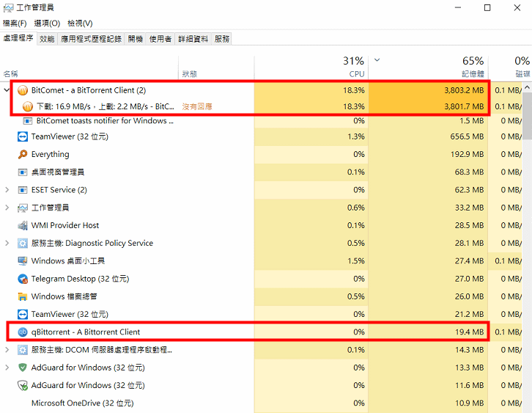Open the 選項(O) menu
This screenshot has width=532, height=413.
click(x=47, y=23)
